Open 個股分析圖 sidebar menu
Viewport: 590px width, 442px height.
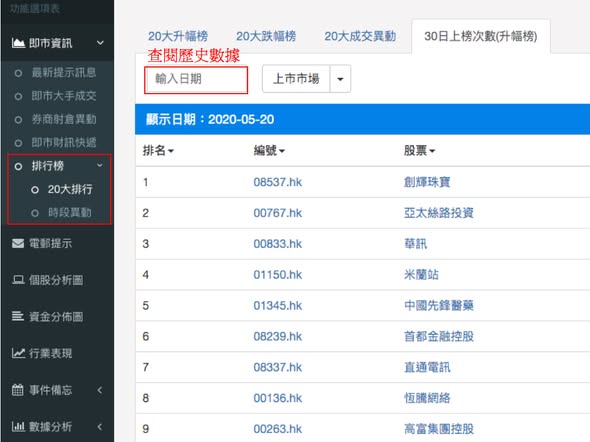(x=57, y=280)
